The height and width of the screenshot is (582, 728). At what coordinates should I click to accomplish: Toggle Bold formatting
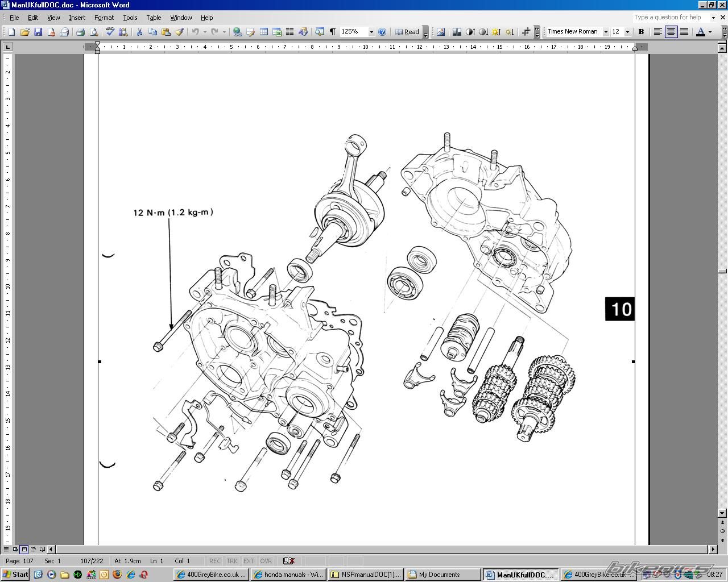(x=641, y=32)
